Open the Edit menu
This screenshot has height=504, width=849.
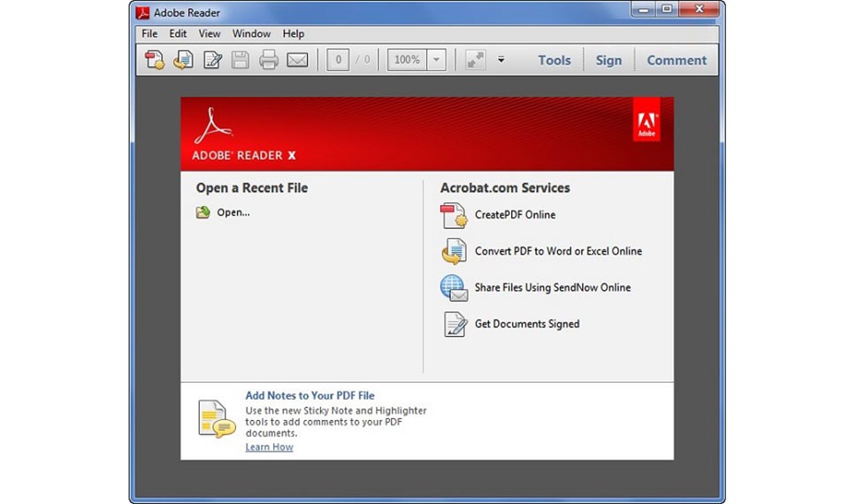coord(178,34)
